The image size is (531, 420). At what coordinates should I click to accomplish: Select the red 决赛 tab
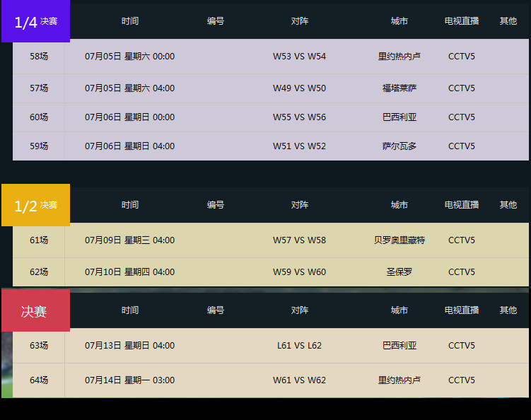(35, 310)
